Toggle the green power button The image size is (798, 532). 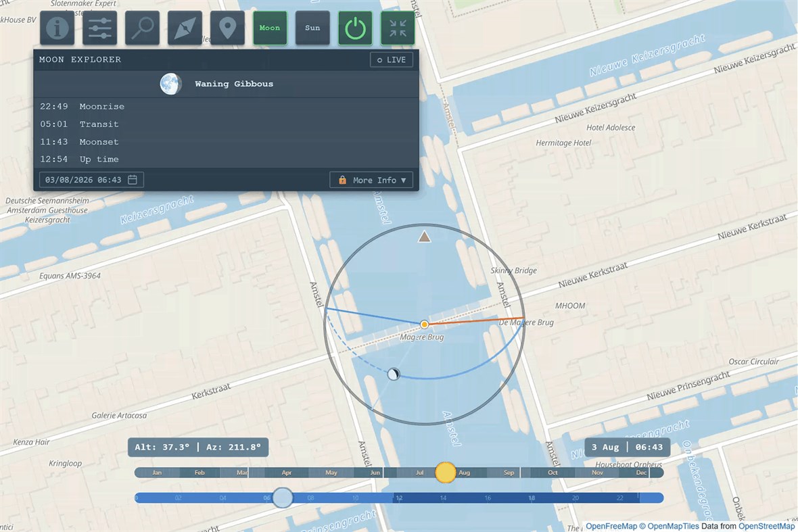pyautogui.click(x=355, y=28)
